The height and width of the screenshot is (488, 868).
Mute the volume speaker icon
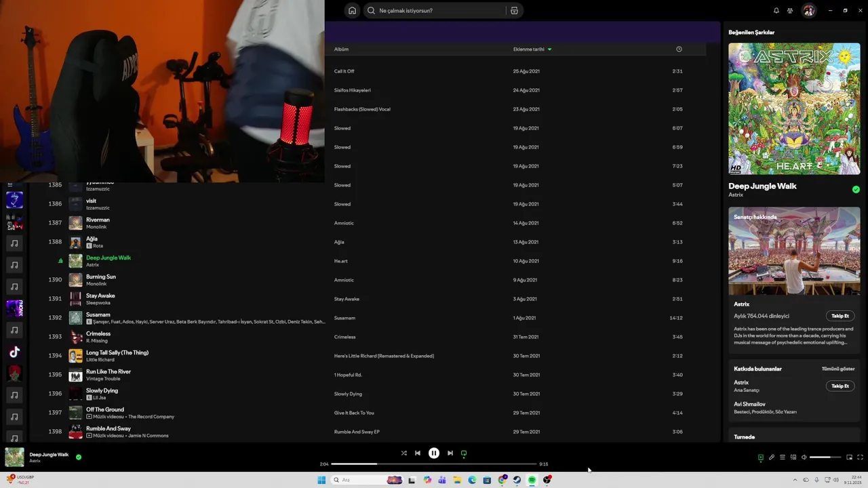pyautogui.click(x=804, y=457)
